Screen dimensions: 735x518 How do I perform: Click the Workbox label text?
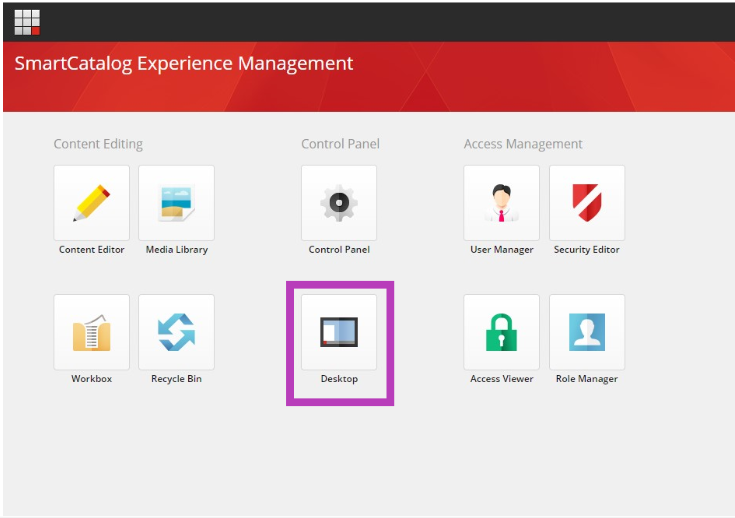[x=91, y=378]
